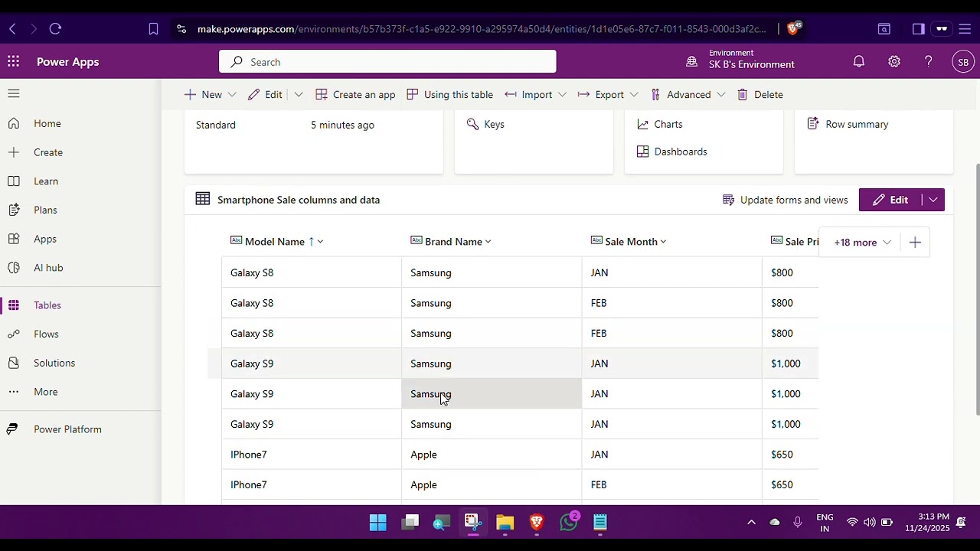Open the Charts link
The width and height of the screenshot is (980, 551).
click(x=660, y=124)
